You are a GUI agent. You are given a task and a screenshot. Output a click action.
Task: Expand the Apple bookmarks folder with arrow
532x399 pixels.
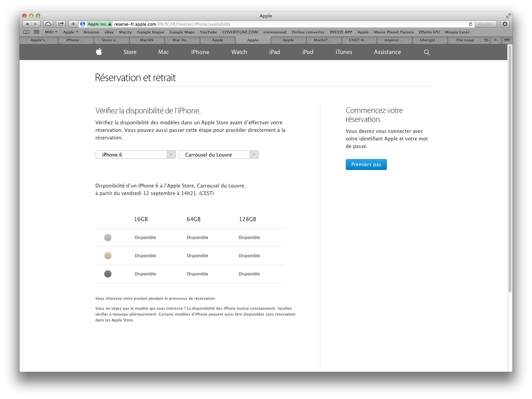[71, 32]
